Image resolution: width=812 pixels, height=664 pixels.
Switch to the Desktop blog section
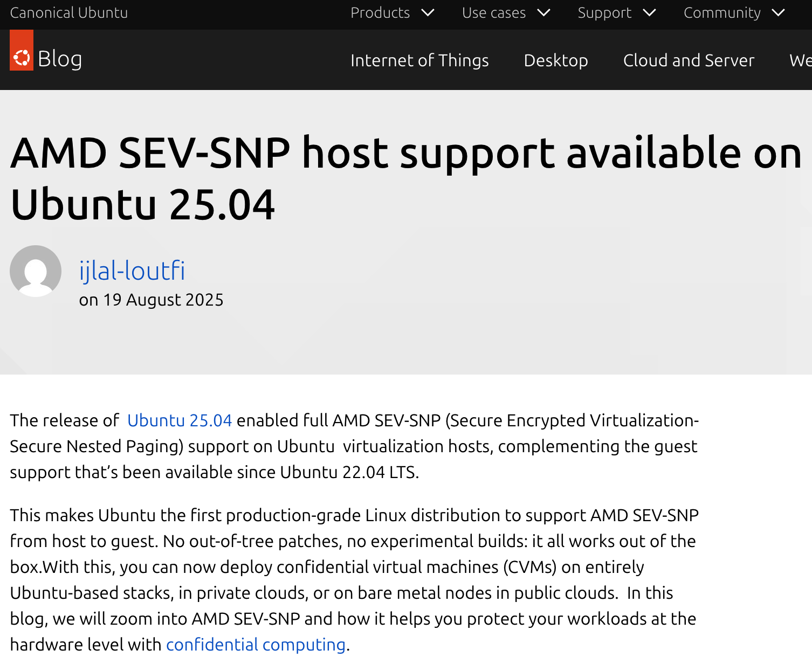point(555,60)
